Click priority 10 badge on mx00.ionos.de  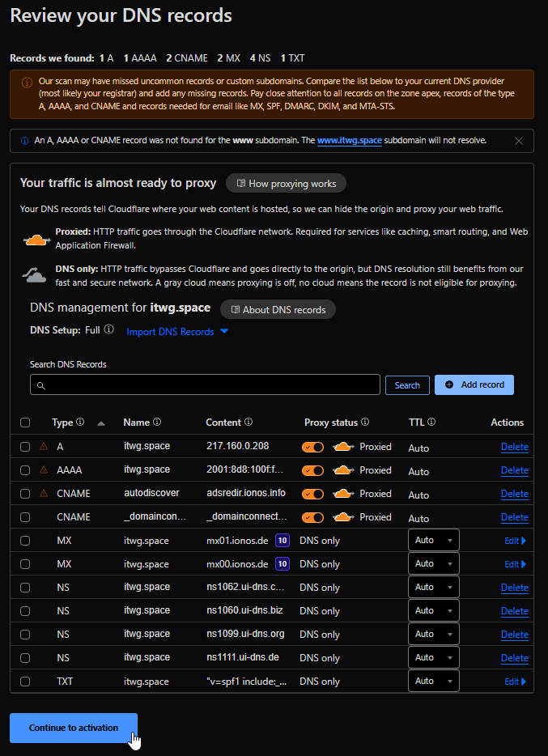pyautogui.click(x=282, y=564)
